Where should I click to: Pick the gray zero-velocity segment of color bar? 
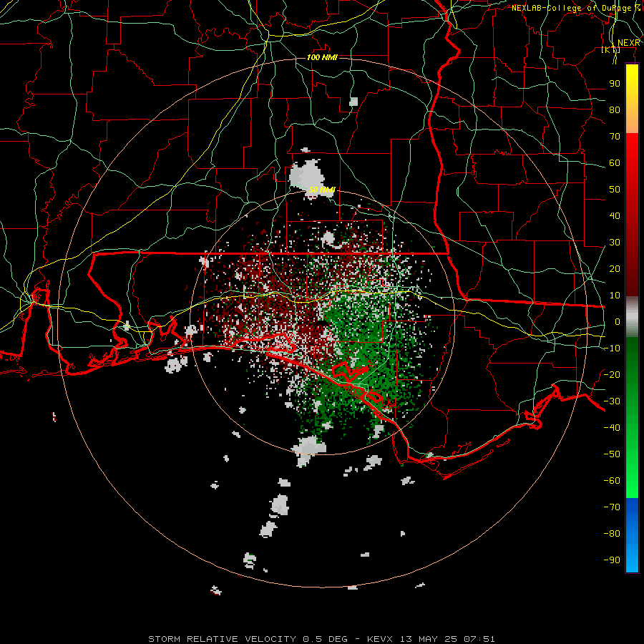(x=632, y=318)
